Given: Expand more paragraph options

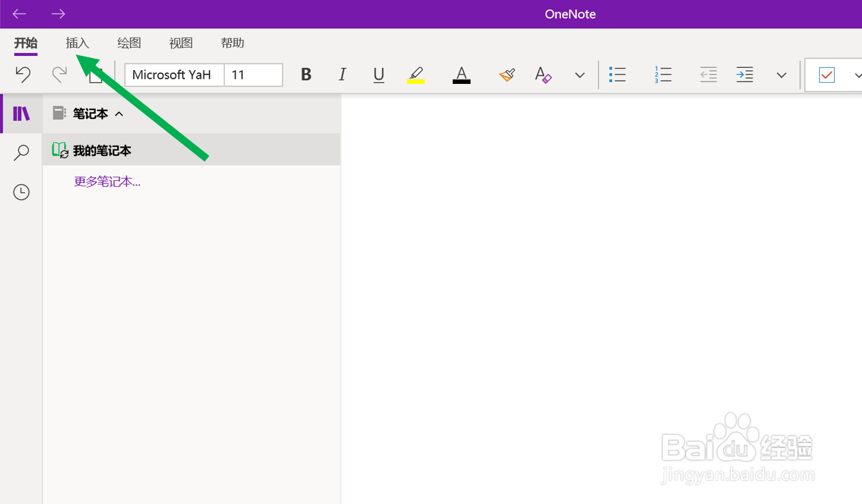Looking at the screenshot, I should tap(782, 75).
